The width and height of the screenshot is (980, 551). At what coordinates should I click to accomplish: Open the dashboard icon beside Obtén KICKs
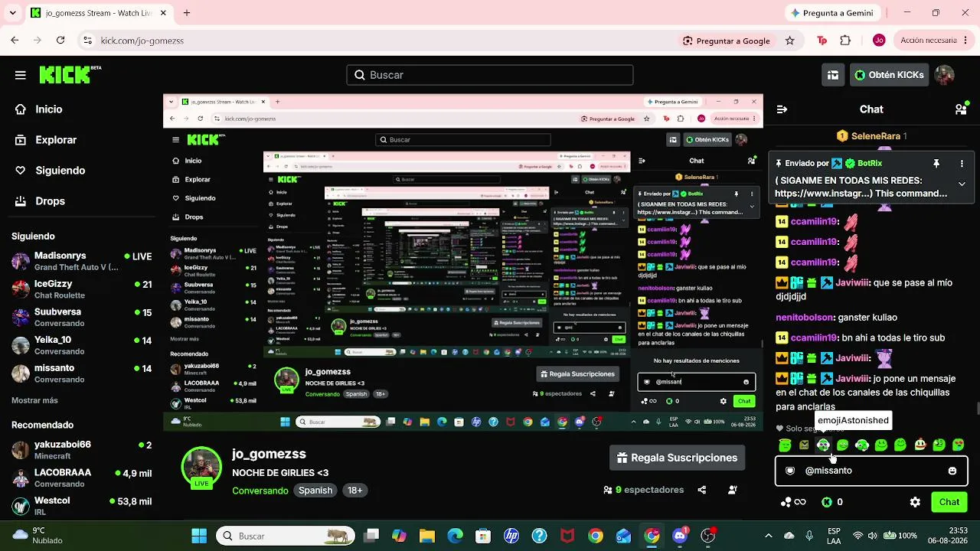(x=833, y=75)
